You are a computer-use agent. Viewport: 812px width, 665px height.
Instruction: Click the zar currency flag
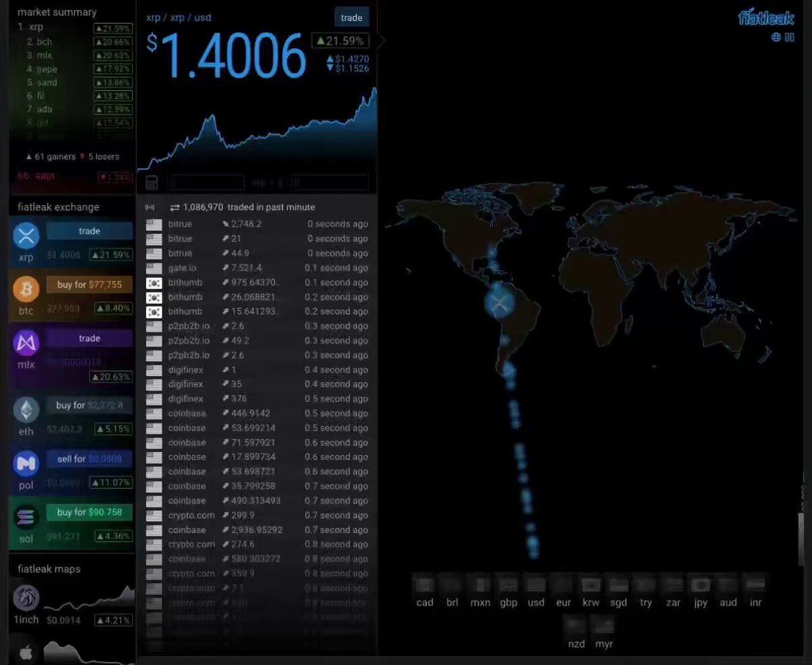673,585
